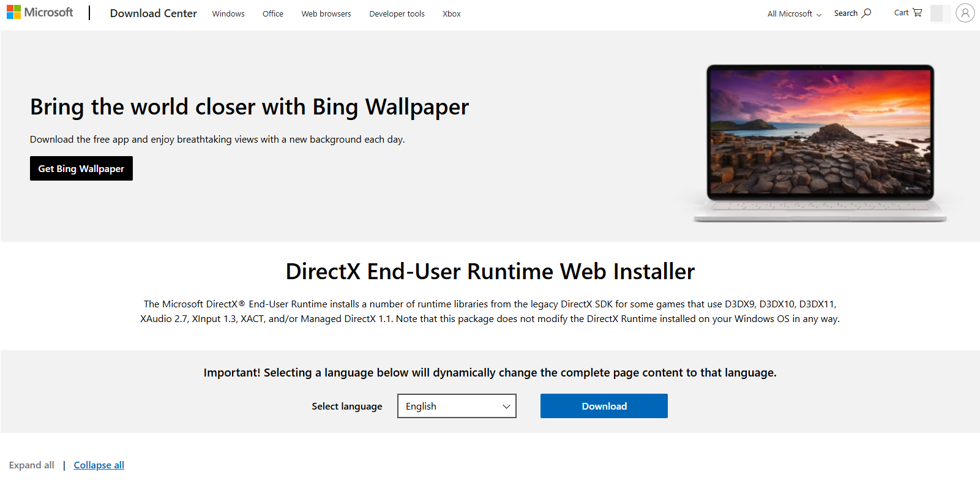Click the Download the free app description
980x480 pixels.
(217, 140)
